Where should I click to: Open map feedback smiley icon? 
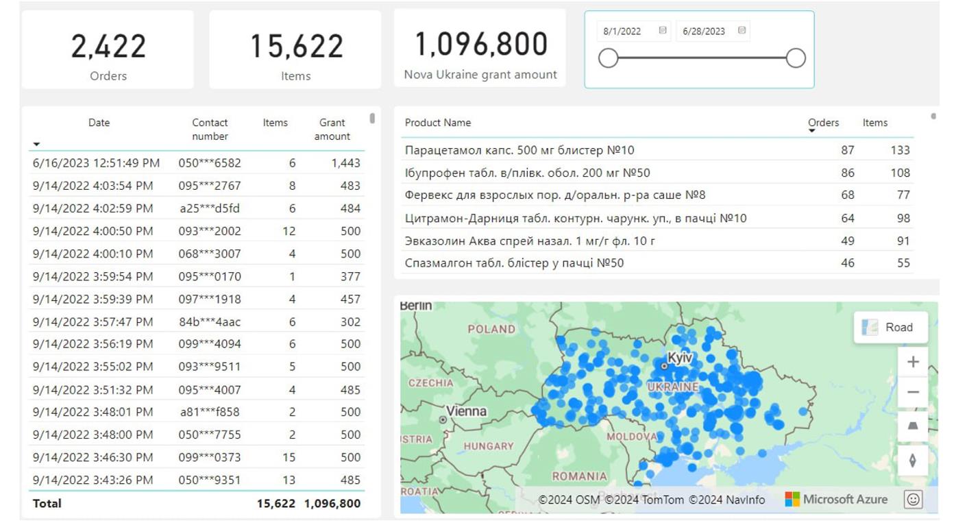[x=913, y=500]
